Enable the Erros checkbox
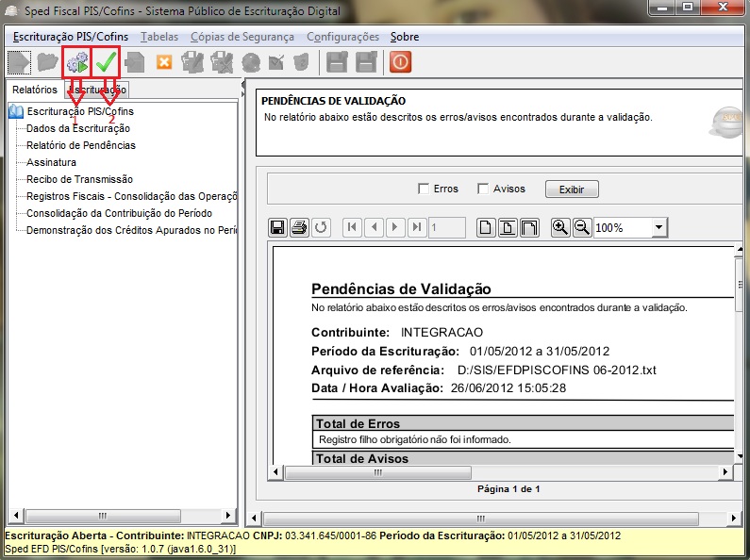 [x=424, y=189]
